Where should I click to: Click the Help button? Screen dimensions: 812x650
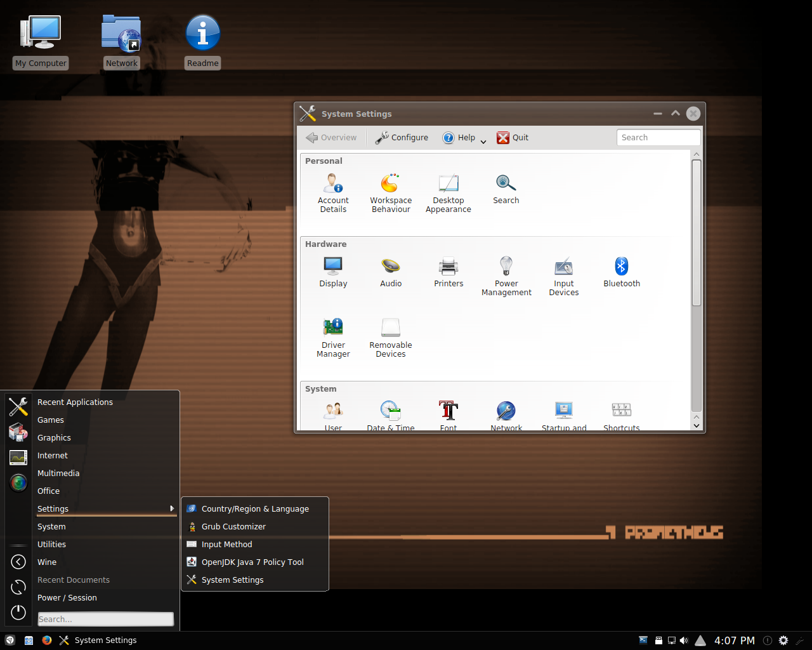(x=459, y=138)
